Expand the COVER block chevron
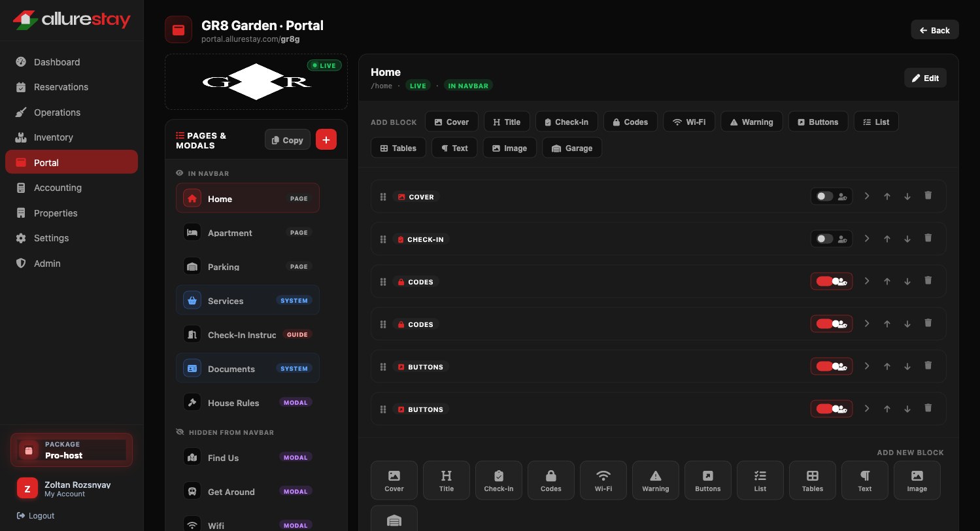980x531 pixels. click(x=867, y=196)
